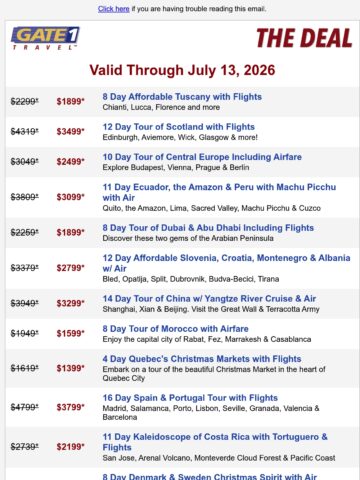Open the 'Click here' trouble reading link
The height and width of the screenshot is (480, 360).
pyautogui.click(x=113, y=9)
